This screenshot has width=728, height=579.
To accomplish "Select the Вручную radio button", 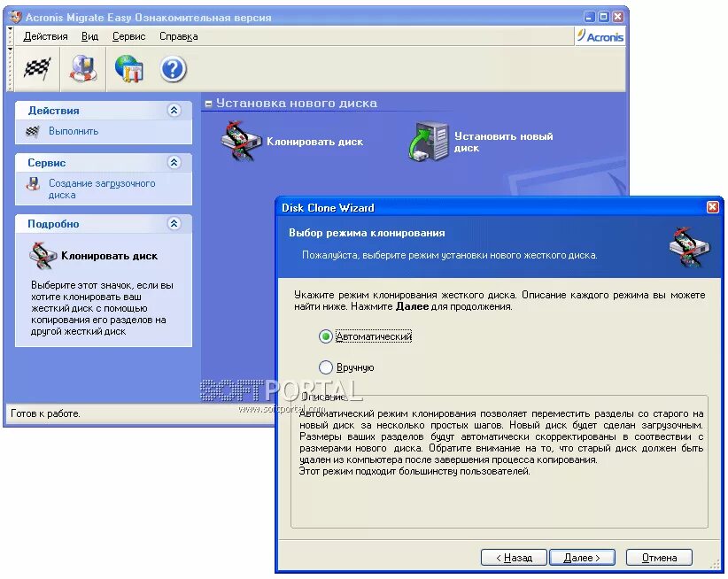I will pos(325,367).
